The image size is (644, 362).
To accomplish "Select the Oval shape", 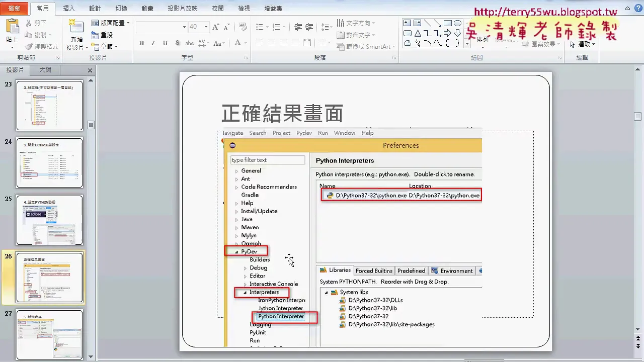I will click(457, 23).
